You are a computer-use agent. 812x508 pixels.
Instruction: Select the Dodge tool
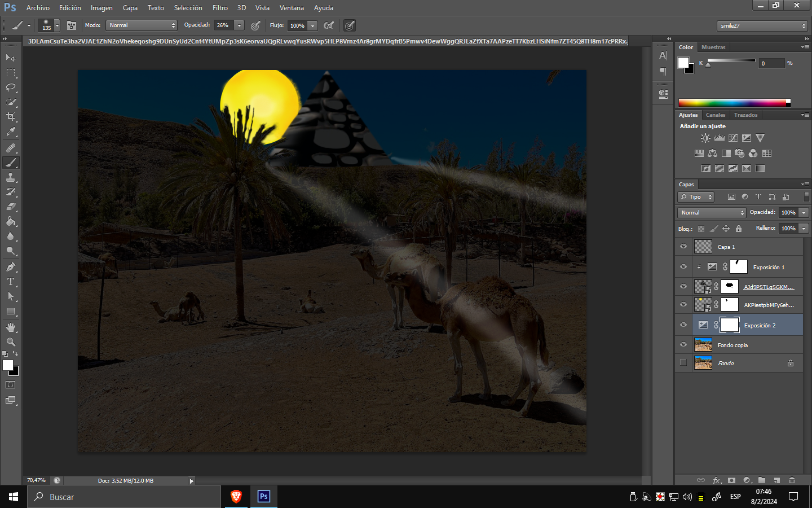pyautogui.click(x=11, y=251)
